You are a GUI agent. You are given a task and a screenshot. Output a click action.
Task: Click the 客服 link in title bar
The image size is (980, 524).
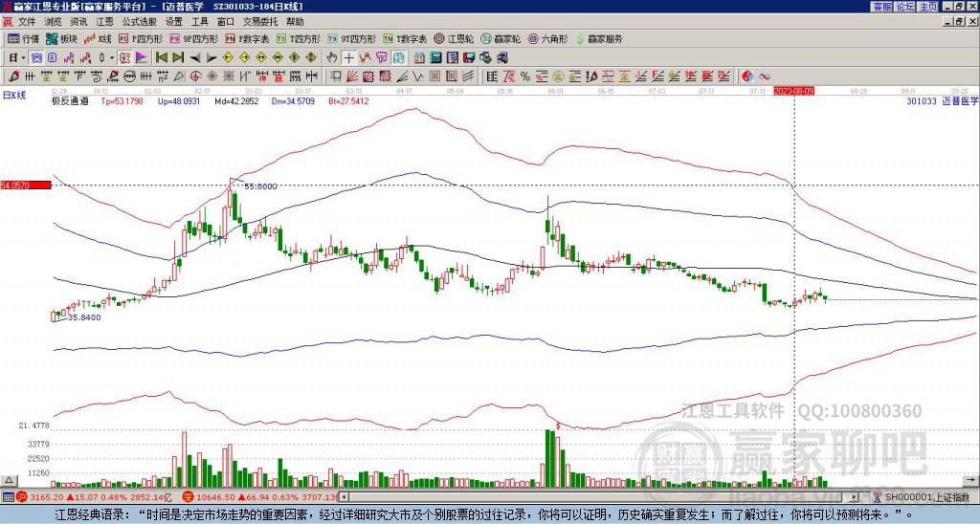point(882,7)
